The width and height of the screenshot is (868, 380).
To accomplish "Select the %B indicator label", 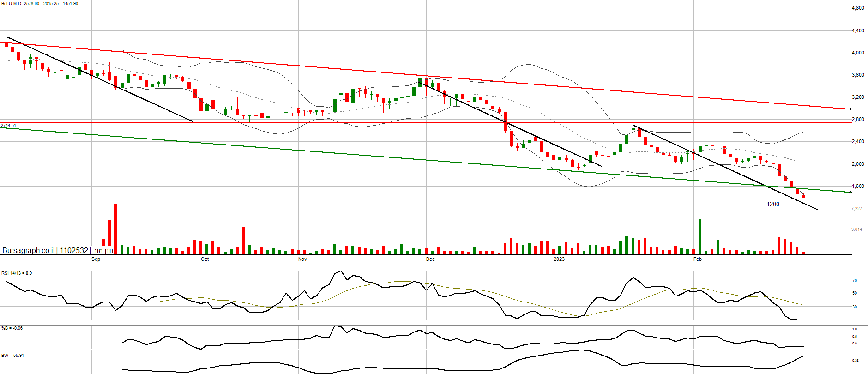I will click(x=12, y=328).
